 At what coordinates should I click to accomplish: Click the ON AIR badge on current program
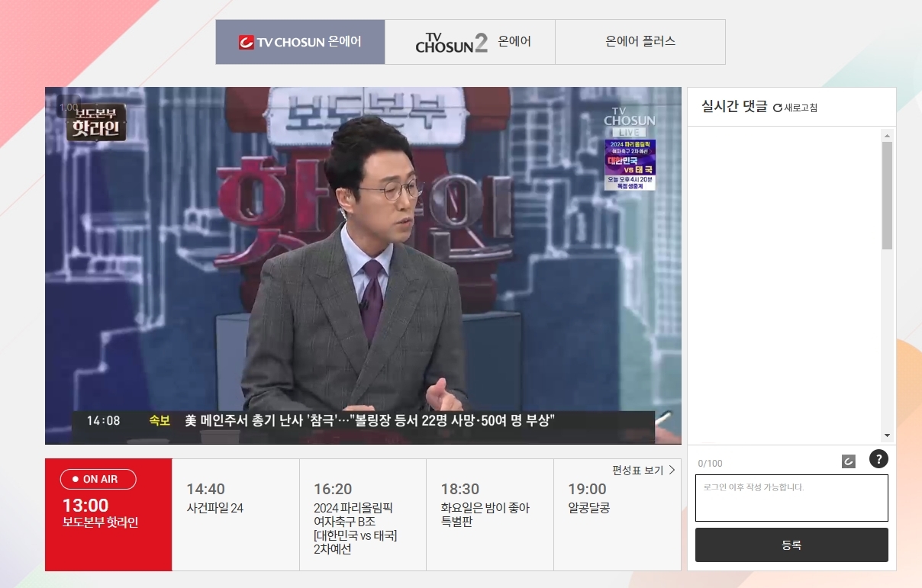point(98,479)
